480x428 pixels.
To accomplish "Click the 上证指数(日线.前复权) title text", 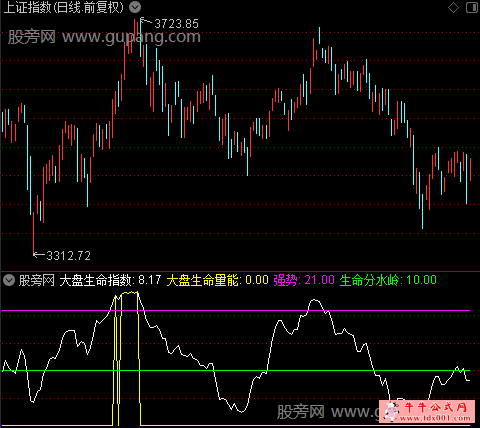I will tap(63, 7).
